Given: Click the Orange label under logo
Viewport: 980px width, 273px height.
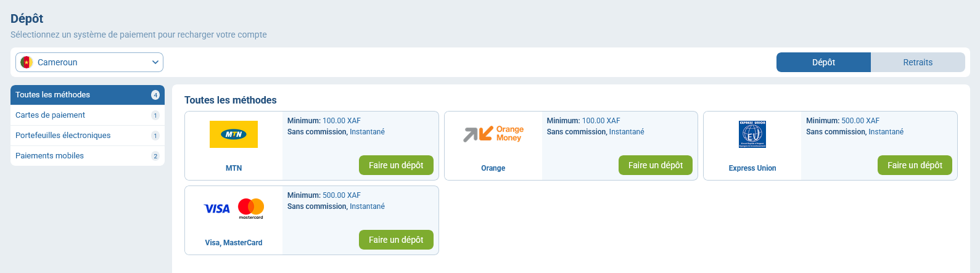Looking at the screenshot, I should [493, 168].
